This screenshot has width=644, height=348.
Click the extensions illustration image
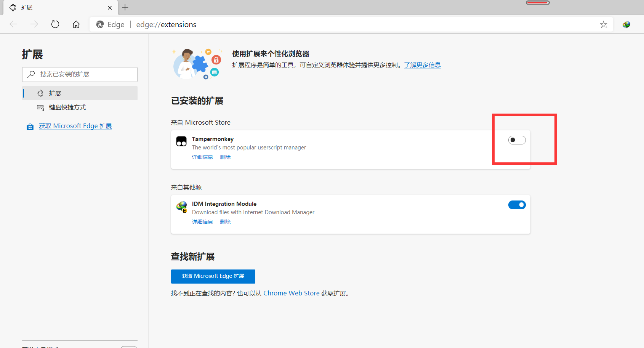click(197, 64)
